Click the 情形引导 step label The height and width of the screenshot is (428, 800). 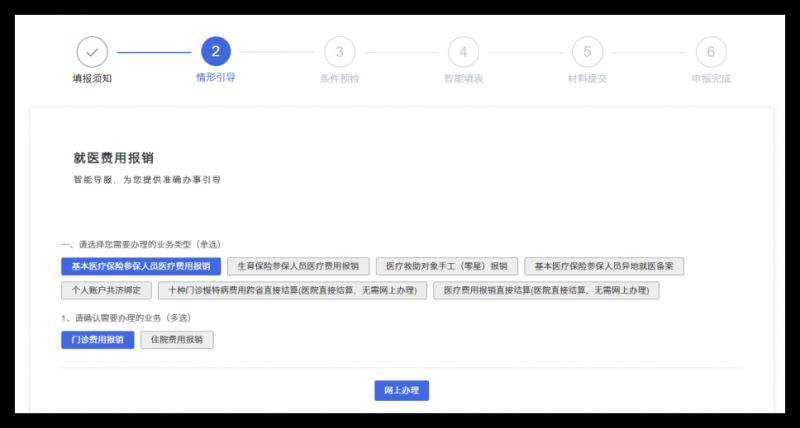[x=216, y=77]
